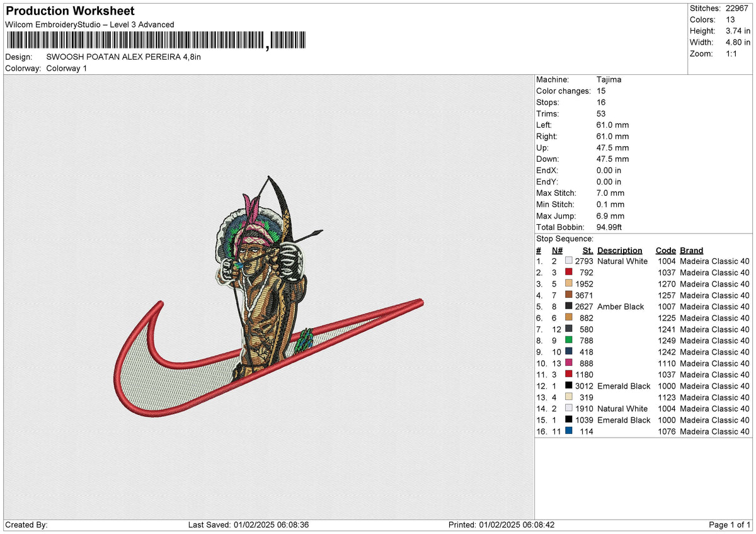Click code '1249' in stop 8
Screen dimensions: 756x534
click(667, 341)
